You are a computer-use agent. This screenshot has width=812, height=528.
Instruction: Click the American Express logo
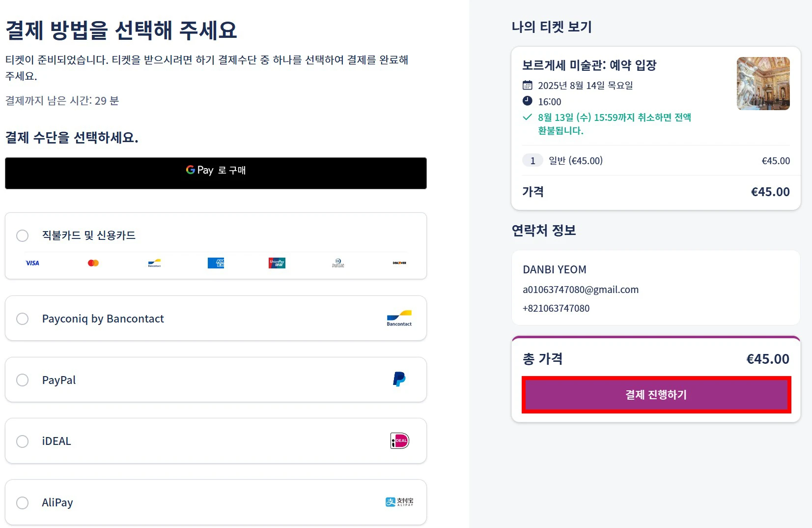(x=216, y=263)
